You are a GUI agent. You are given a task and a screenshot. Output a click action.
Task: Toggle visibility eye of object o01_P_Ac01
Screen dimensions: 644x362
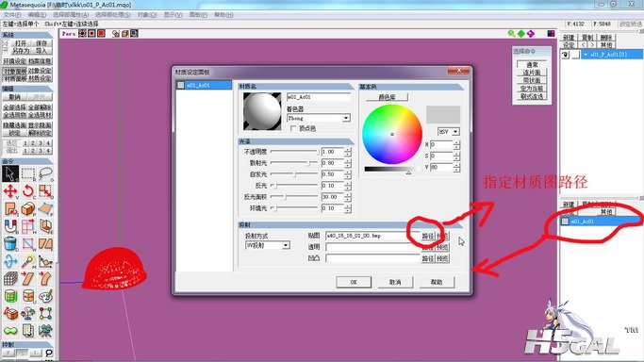(565, 55)
